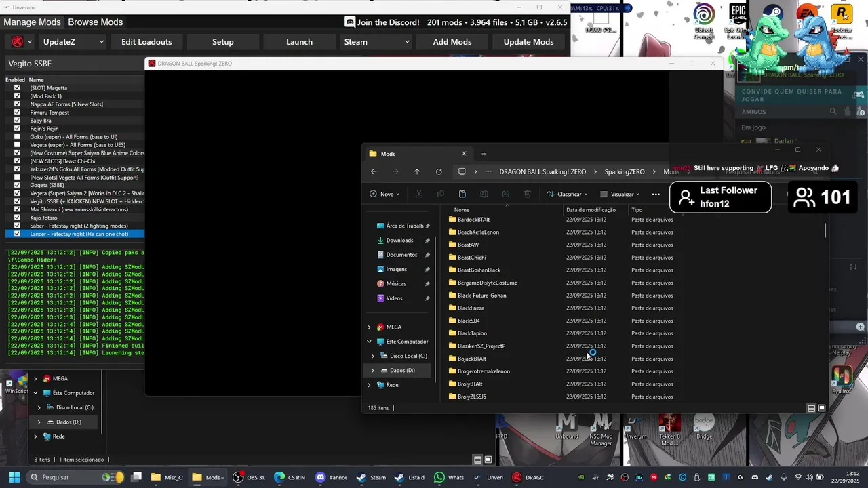Uncheck the Baby Bra mod

[x=17, y=121]
